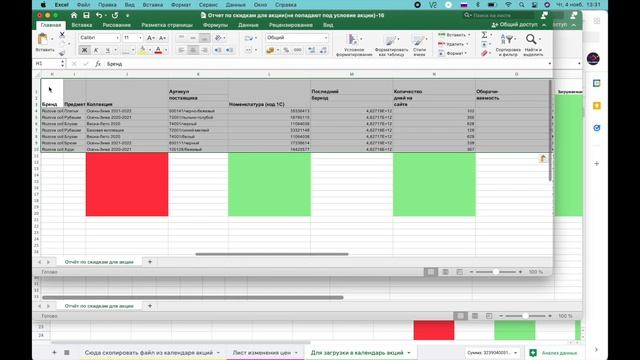This screenshot has height=360, width=640.
Task: Open the text orientation tool
Action: [219, 38]
